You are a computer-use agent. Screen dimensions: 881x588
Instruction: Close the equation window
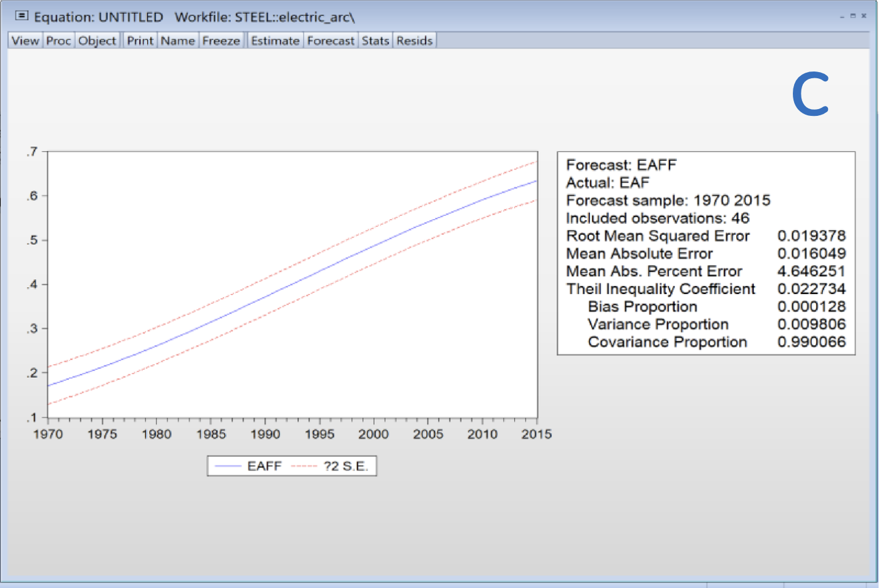[864, 16]
